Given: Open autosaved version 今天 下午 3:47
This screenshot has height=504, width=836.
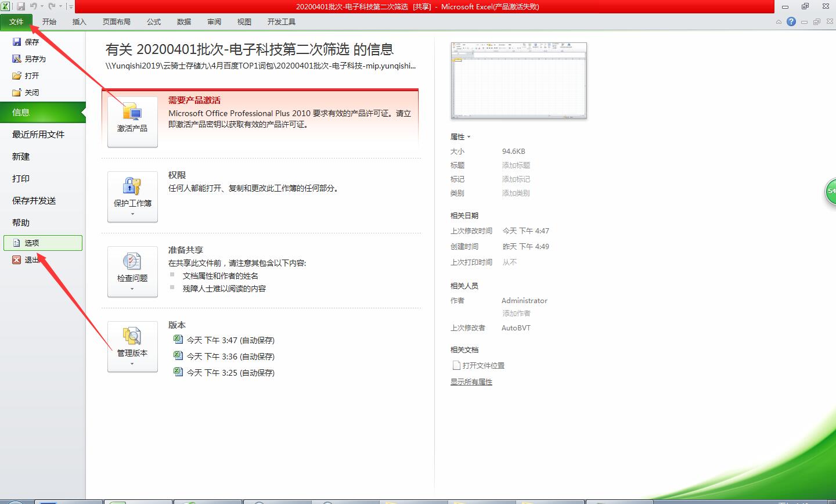Looking at the screenshot, I should [x=224, y=340].
